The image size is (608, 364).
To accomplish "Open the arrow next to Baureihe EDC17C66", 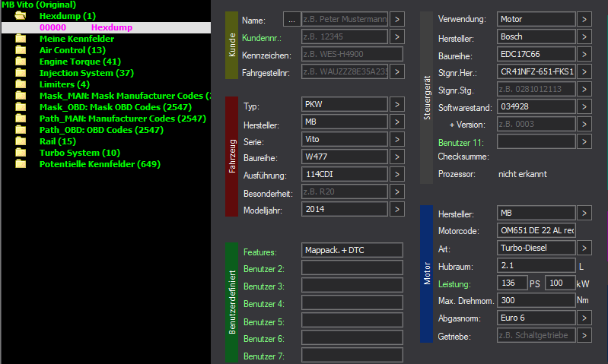I will pos(584,54).
